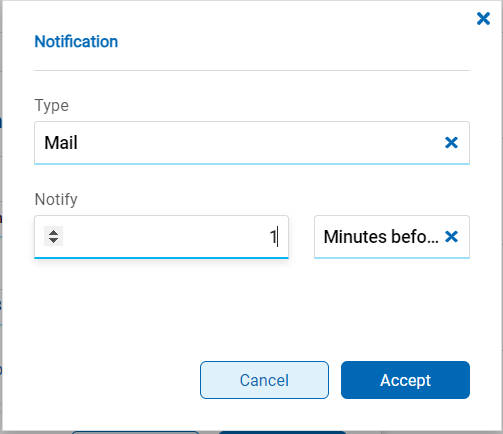Cancel the notification dialog
This screenshot has height=434, width=503.
click(264, 380)
